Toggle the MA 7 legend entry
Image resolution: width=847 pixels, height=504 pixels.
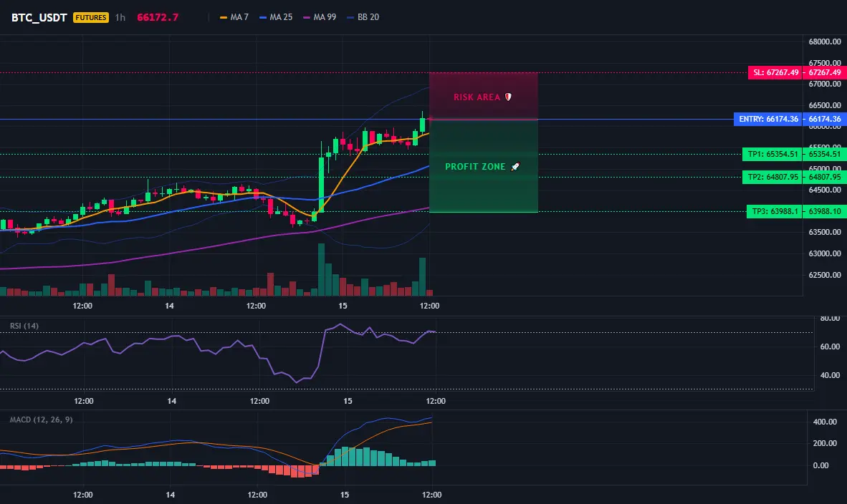234,17
